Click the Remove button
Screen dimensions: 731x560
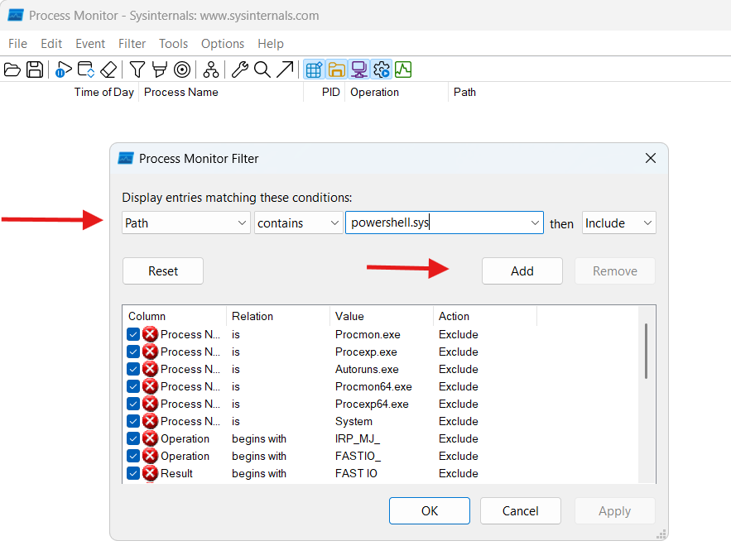(615, 270)
